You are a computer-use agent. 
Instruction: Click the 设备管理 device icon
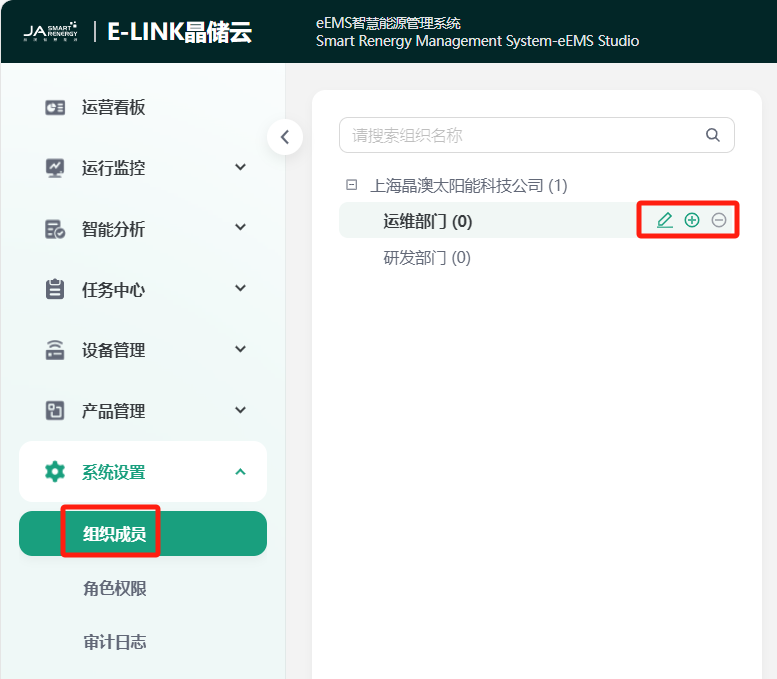point(55,350)
